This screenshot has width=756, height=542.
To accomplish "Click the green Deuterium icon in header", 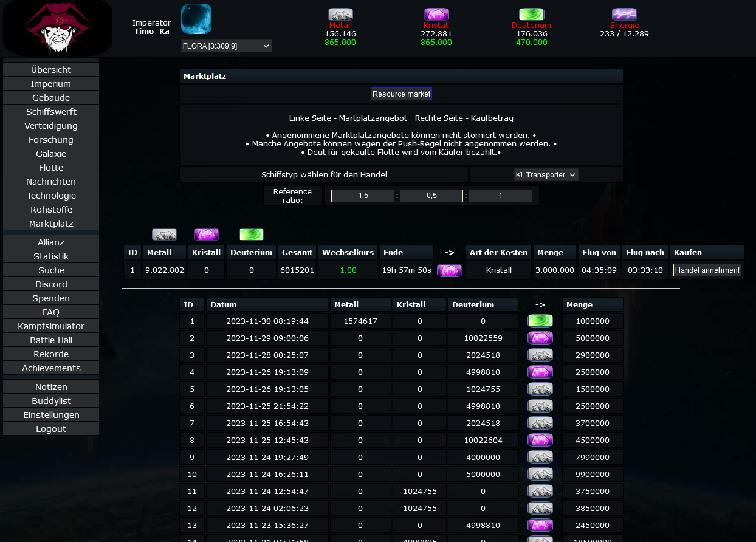I will coord(531,15).
